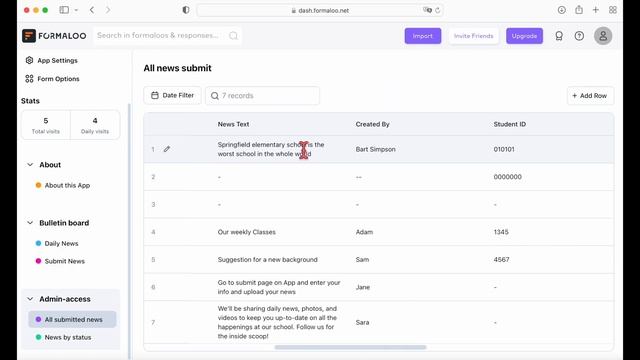Click the Form Options grid icon
This screenshot has width=640, height=360.
click(29, 79)
